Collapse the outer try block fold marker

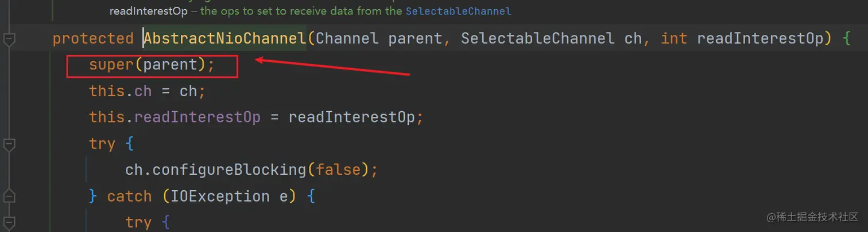point(9,144)
